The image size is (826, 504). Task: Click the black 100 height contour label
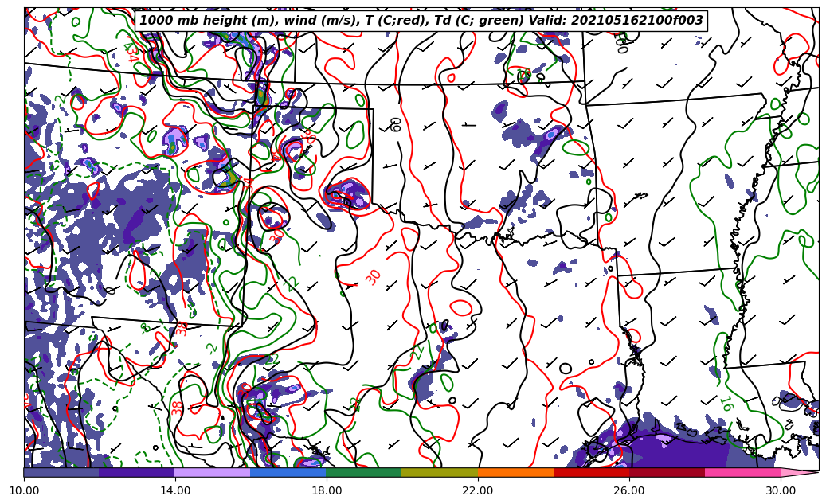[x=621, y=43]
